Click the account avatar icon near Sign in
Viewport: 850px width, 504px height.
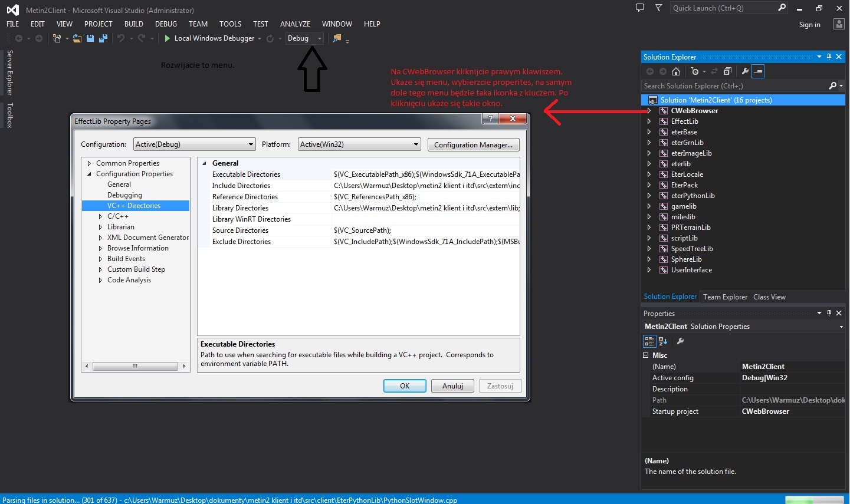coord(839,24)
